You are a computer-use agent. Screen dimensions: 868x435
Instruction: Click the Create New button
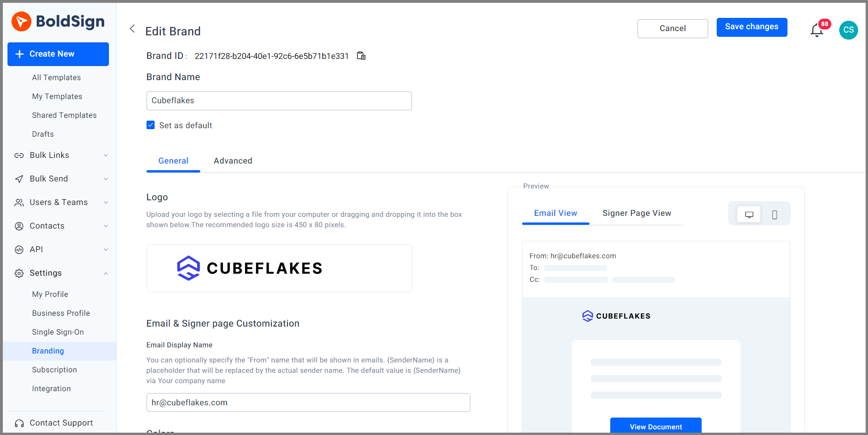click(58, 54)
